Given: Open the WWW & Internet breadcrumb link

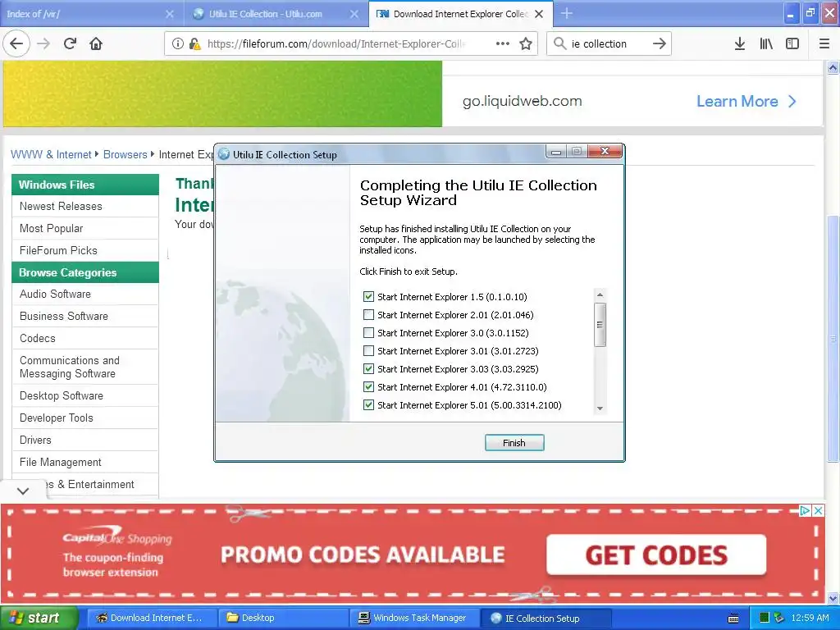Looking at the screenshot, I should point(51,154).
